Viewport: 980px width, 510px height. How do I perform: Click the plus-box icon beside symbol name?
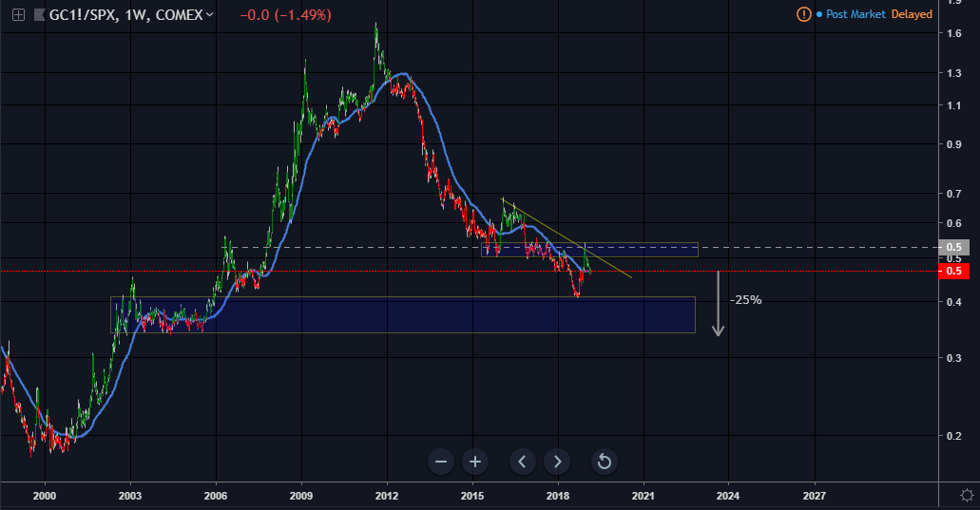point(18,15)
